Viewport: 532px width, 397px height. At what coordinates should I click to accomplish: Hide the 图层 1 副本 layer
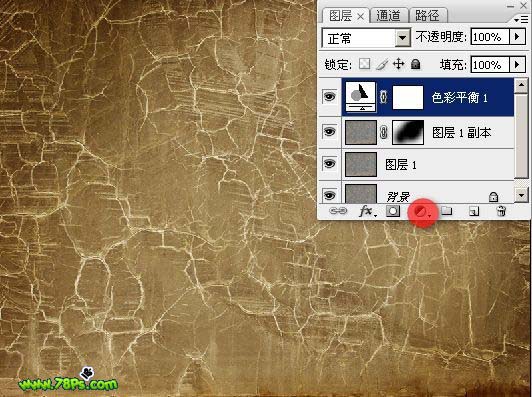pyautogui.click(x=329, y=131)
